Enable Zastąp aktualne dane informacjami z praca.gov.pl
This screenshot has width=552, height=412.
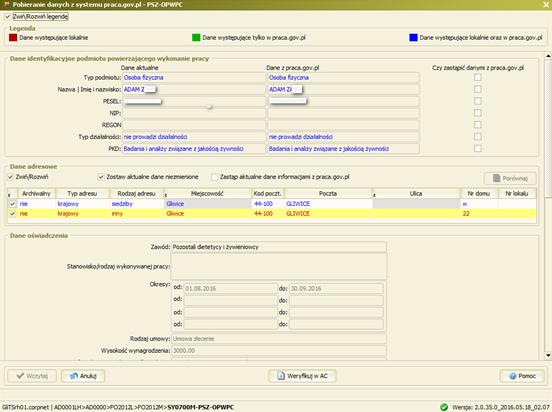pos(214,177)
